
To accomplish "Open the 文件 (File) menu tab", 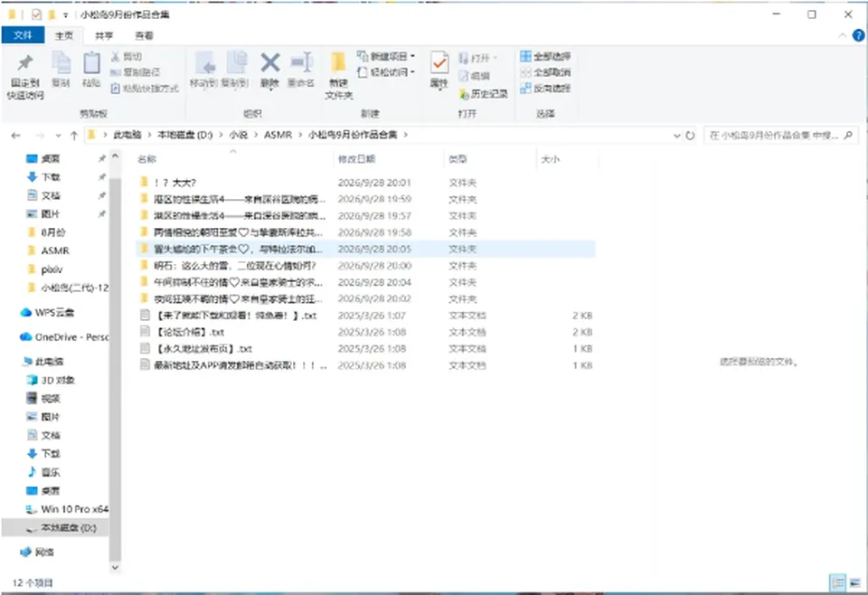I will pyautogui.click(x=23, y=35).
